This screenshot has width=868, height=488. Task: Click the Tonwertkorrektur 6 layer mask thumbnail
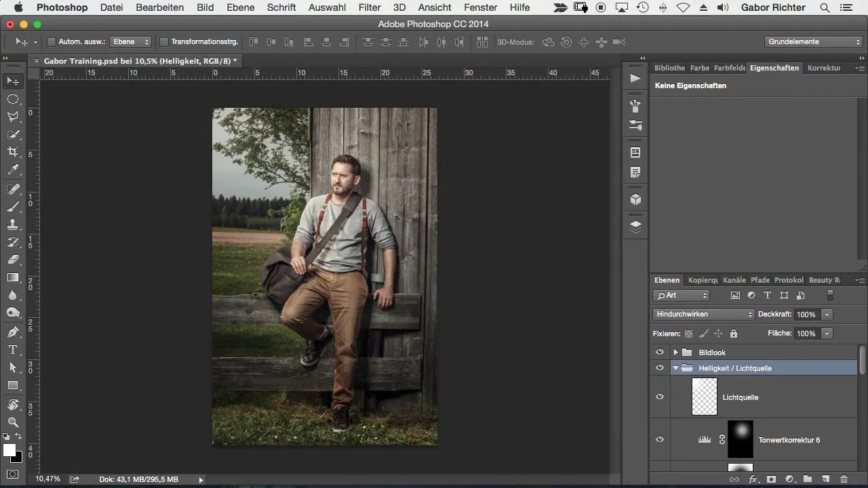coord(741,440)
